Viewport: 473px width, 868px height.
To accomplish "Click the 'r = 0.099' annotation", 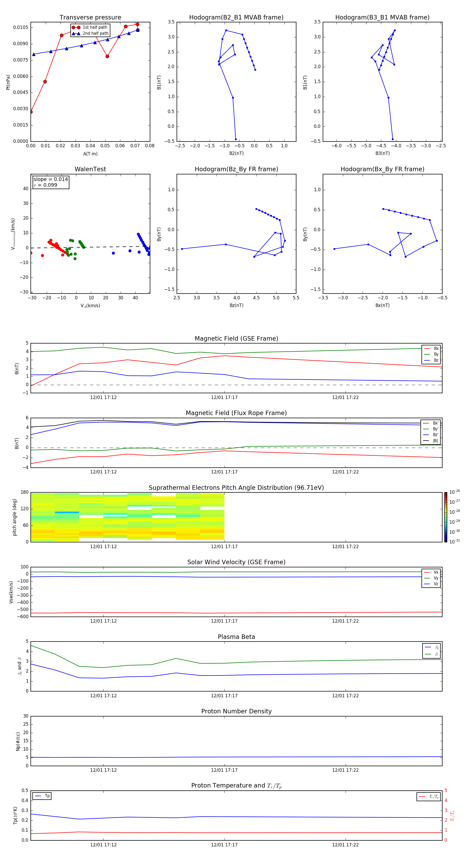I will 45,185.
